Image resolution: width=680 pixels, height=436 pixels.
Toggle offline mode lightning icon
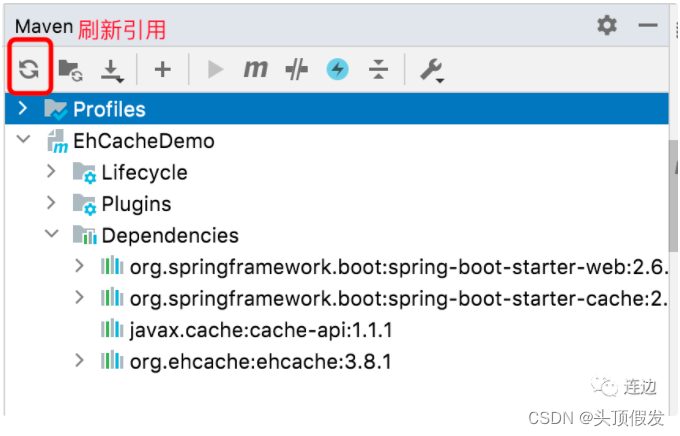337,69
